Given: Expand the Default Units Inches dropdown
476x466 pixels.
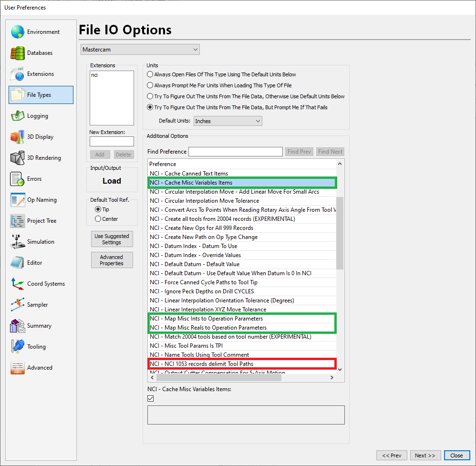Looking at the screenshot, I should [228, 121].
